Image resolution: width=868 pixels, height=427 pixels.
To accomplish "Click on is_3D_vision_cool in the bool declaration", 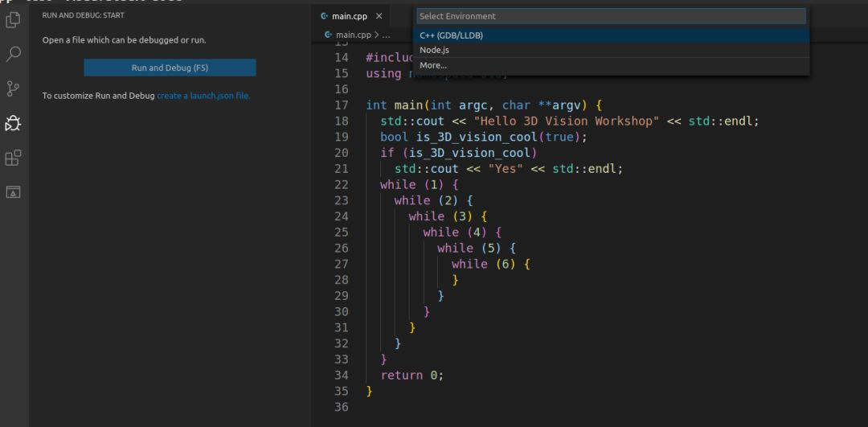I will coord(477,137).
